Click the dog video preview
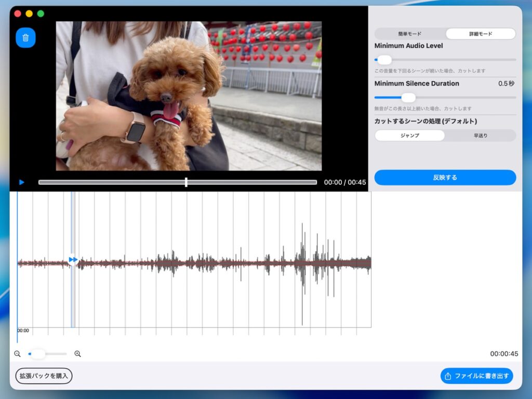The width and height of the screenshot is (532, 399). (x=189, y=96)
